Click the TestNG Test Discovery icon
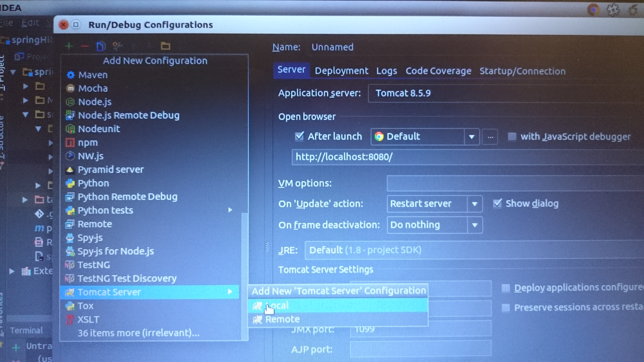The image size is (644, 362). [69, 279]
